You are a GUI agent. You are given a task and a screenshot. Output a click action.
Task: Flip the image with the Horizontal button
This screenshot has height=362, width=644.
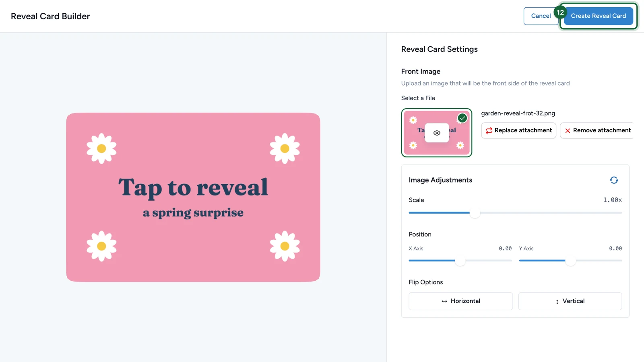coord(460,301)
